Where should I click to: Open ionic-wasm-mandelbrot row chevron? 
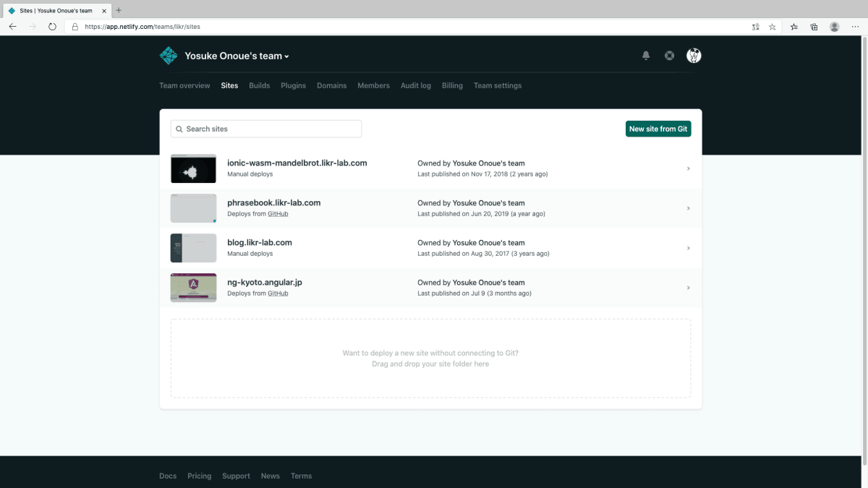[x=688, y=168]
